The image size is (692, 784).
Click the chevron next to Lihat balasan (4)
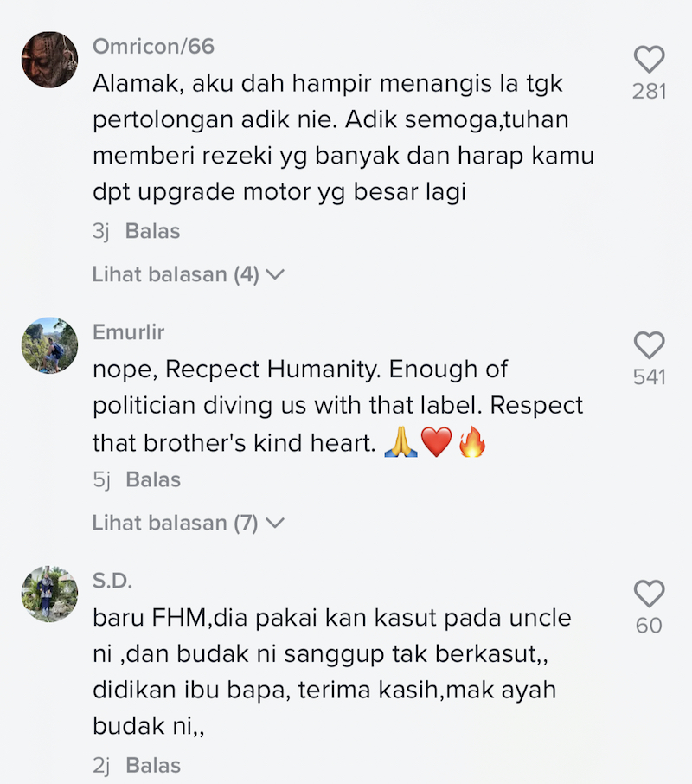coord(275,274)
